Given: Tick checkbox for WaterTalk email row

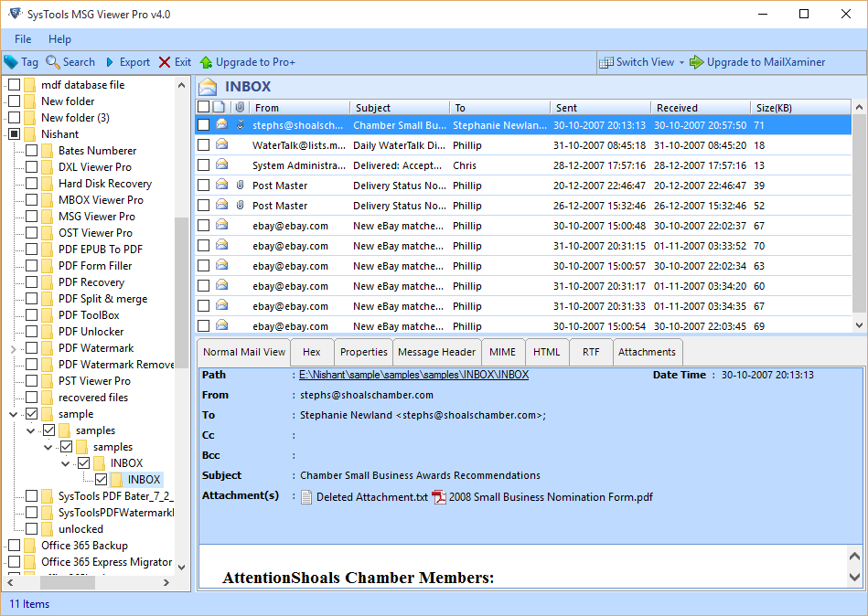Looking at the screenshot, I should 203,145.
